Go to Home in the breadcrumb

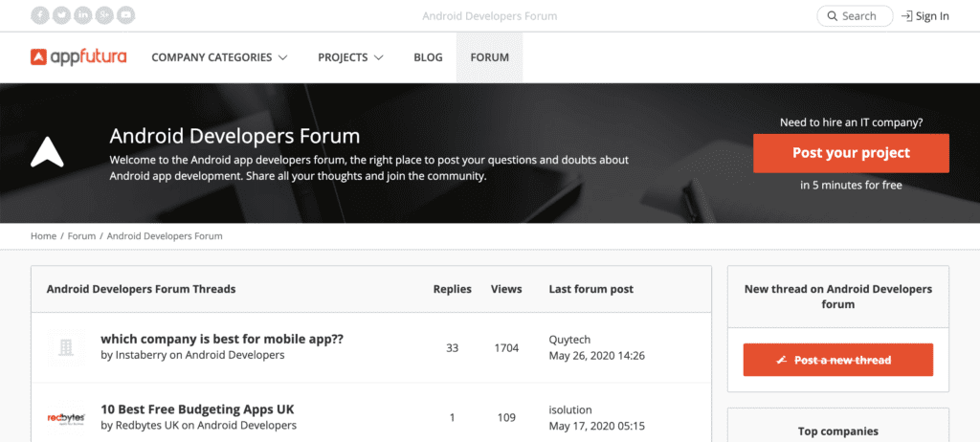coord(43,235)
